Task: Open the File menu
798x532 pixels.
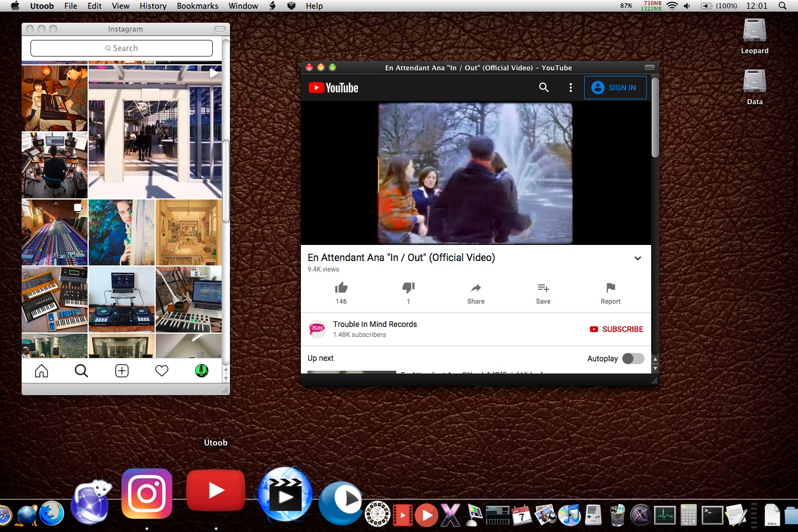Action: (x=70, y=6)
